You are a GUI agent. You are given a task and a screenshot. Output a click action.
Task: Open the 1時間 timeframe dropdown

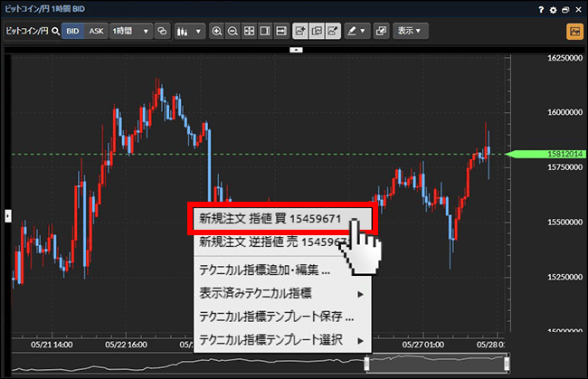tap(131, 31)
